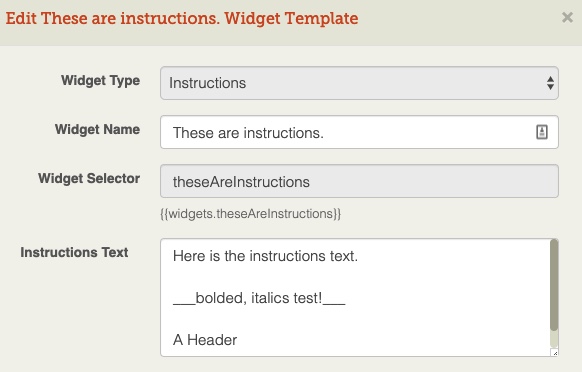The image size is (582, 372).
Task: Open the Widget Type dropdown showing Instructions
Action: click(359, 83)
